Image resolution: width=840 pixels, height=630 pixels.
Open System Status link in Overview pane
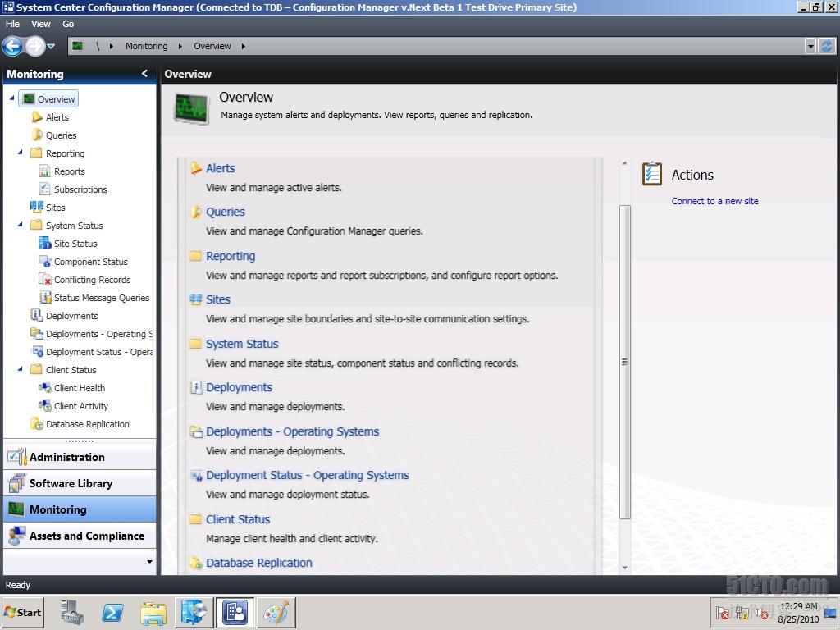tap(242, 344)
